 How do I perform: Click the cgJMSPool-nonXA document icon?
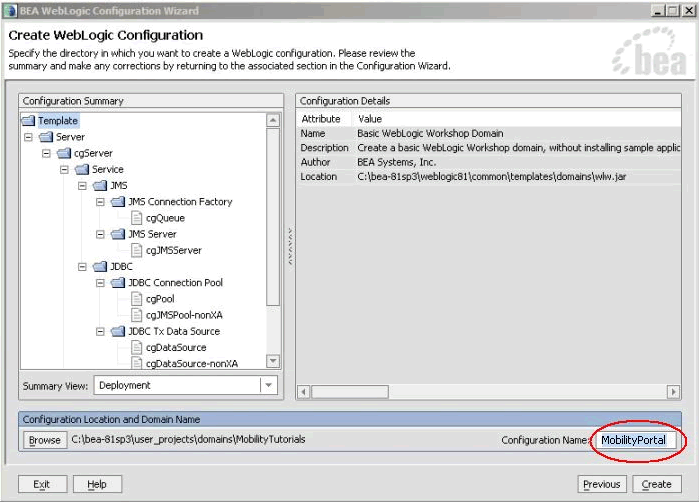click(x=137, y=315)
